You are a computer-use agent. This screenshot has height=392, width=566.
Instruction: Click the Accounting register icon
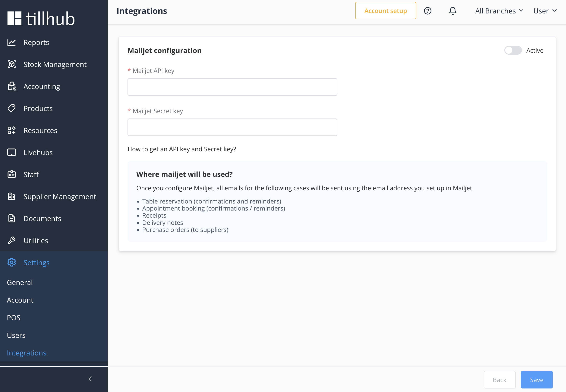[11, 87]
